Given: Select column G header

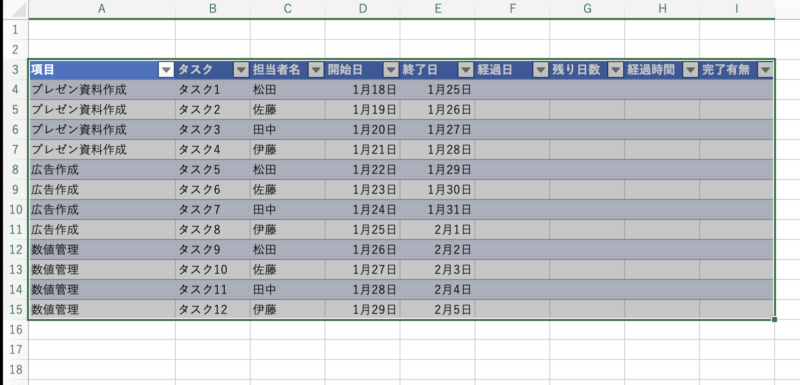Looking at the screenshot, I should tap(587, 9).
